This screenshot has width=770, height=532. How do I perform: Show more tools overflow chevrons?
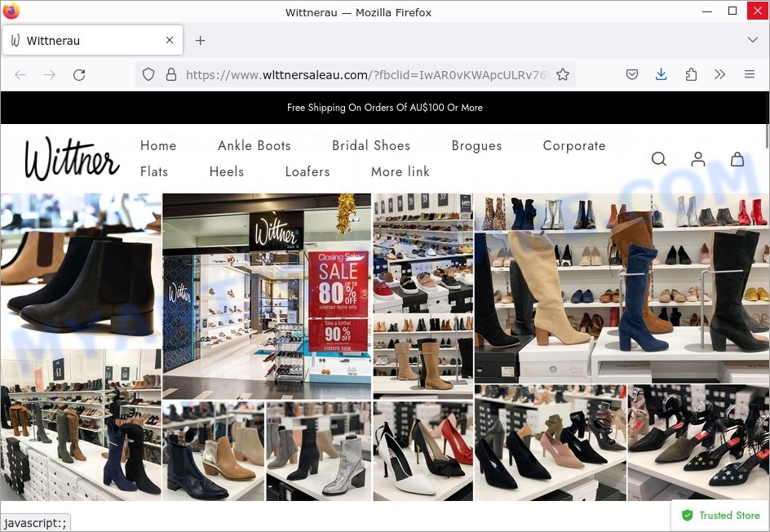720,75
